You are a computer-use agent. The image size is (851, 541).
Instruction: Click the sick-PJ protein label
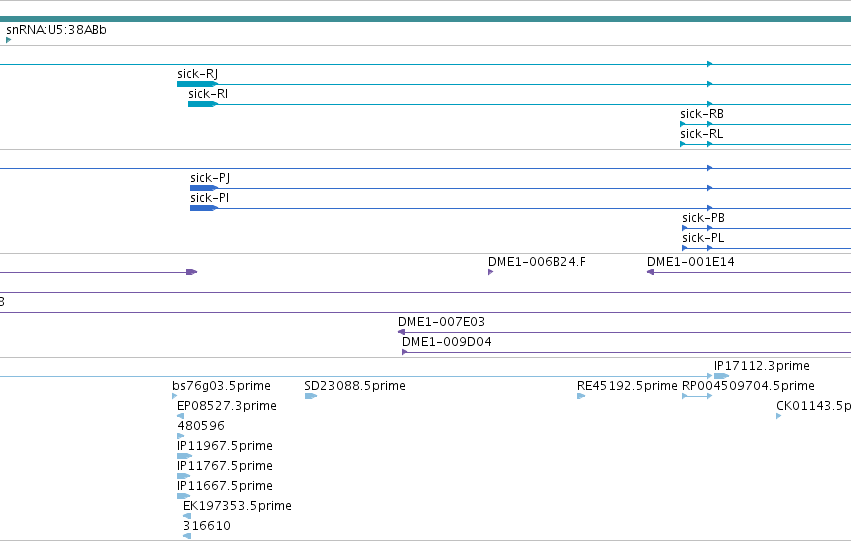pyautogui.click(x=210, y=178)
